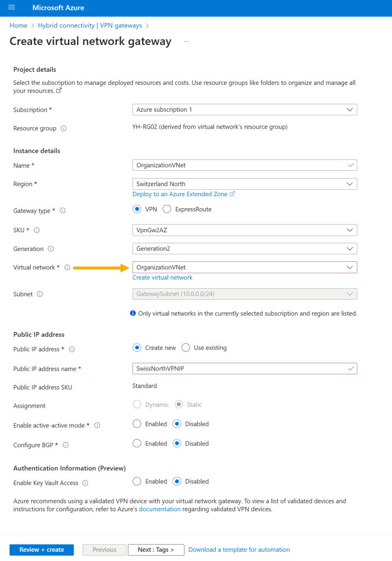
Task: Choose Use existing public IP address
Action: pyautogui.click(x=186, y=347)
